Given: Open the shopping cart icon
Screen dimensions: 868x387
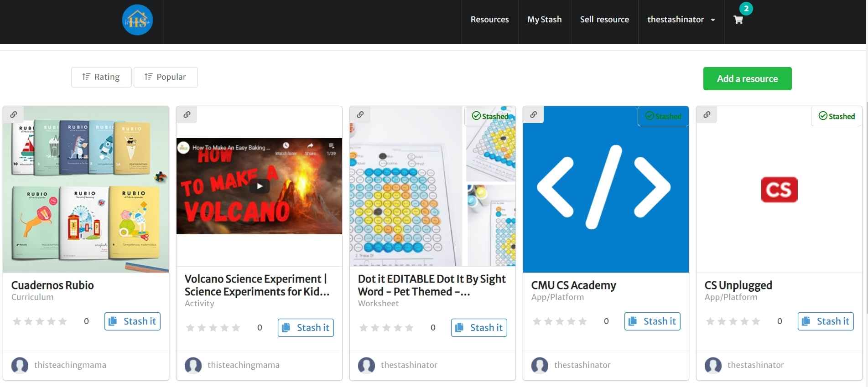Looking at the screenshot, I should 738,20.
